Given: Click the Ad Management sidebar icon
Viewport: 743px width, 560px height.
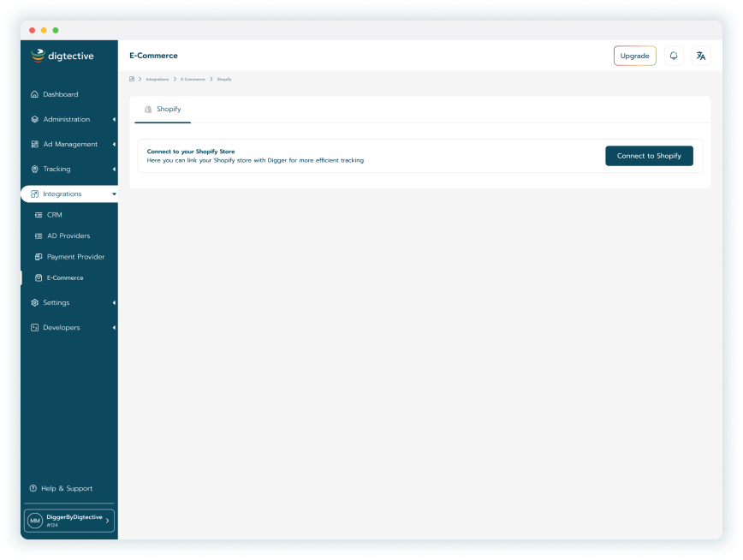Looking at the screenshot, I should click(34, 144).
